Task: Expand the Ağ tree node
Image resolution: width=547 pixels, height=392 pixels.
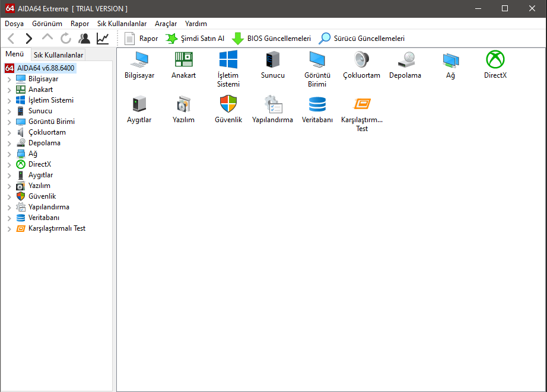Action: click(x=9, y=154)
